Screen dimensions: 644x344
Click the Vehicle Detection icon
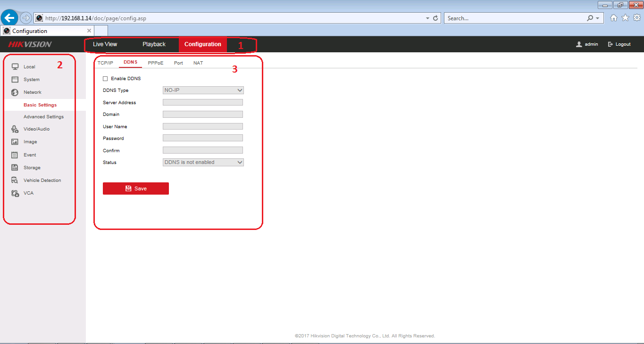15,180
